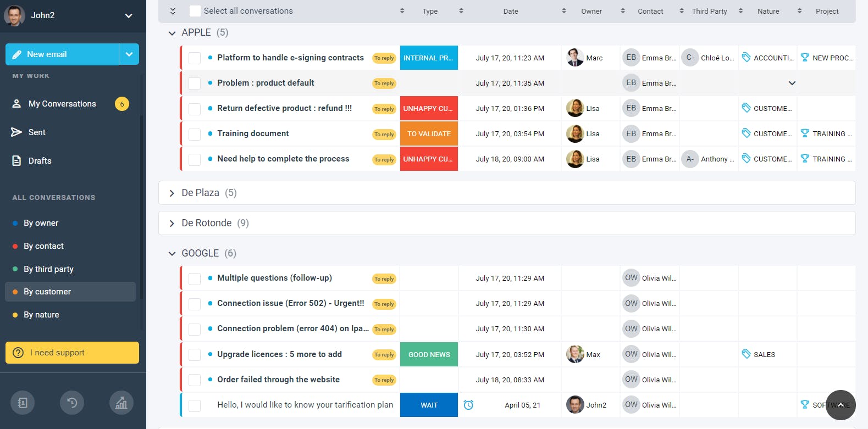Click the alarm clock reminder icon on tarification row

(468, 405)
